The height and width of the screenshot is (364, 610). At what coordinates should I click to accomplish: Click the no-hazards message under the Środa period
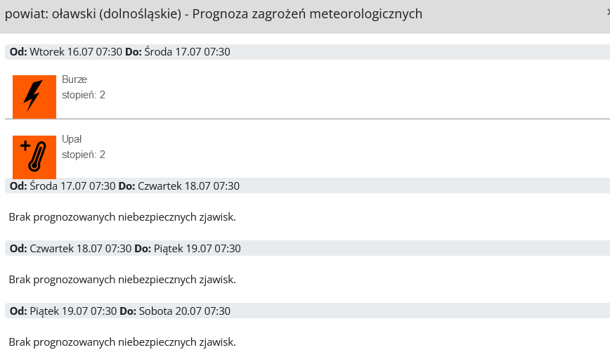[122, 217]
